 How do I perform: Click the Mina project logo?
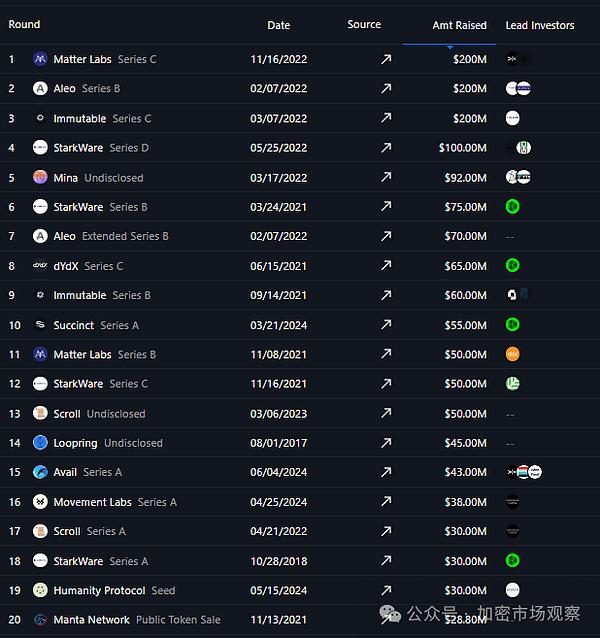click(40, 177)
